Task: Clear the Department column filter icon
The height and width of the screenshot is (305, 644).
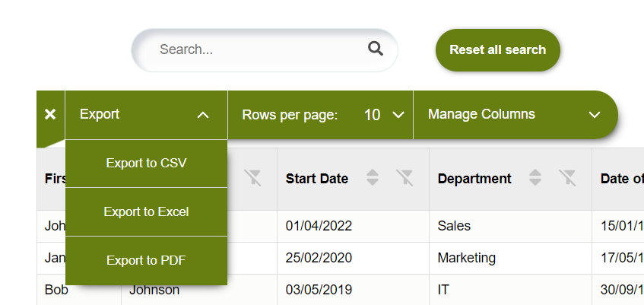Action: click(x=567, y=178)
